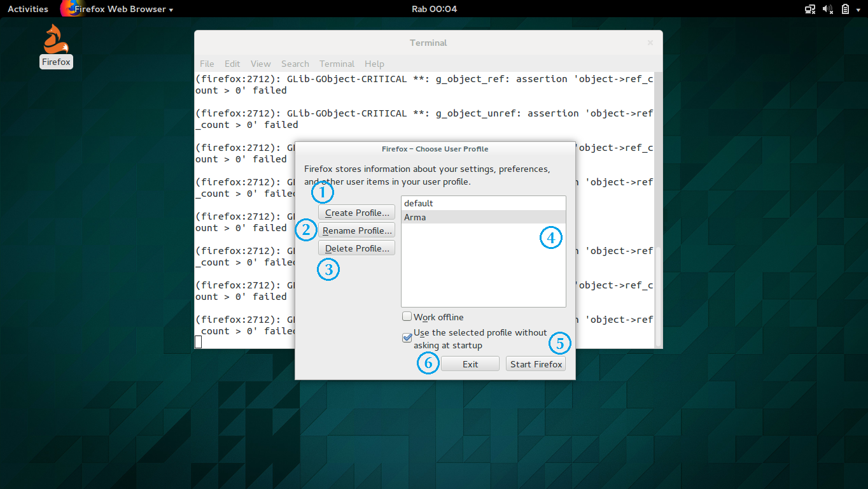Image resolution: width=868 pixels, height=489 pixels.
Task: Open the Terminal Edit menu
Action: pyautogui.click(x=232, y=64)
